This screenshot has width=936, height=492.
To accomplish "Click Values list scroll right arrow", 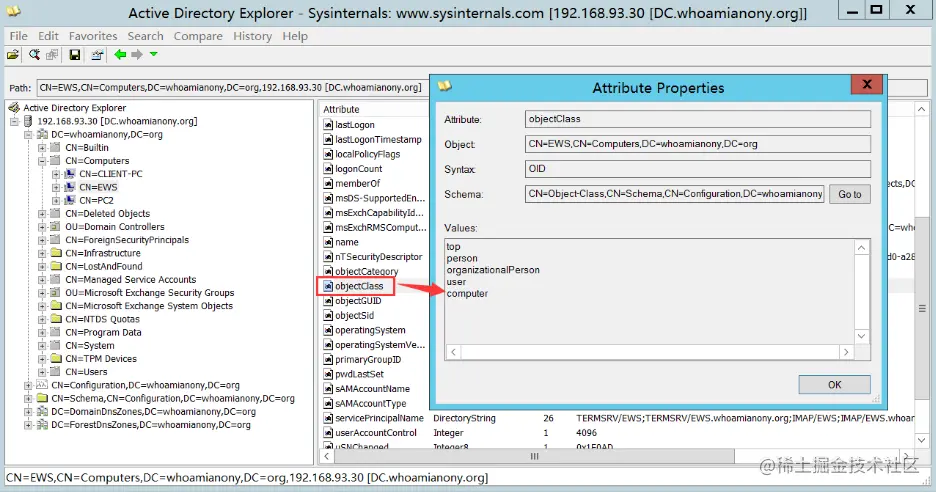I will point(846,352).
